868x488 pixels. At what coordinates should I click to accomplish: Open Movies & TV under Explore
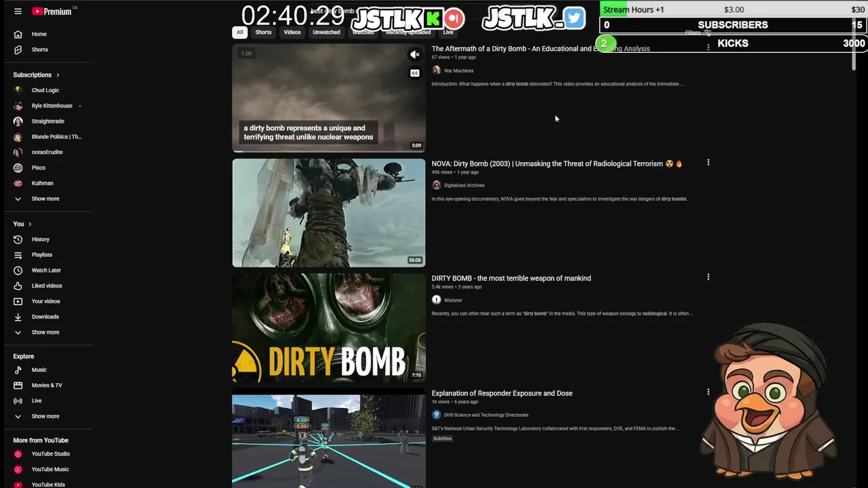point(46,385)
